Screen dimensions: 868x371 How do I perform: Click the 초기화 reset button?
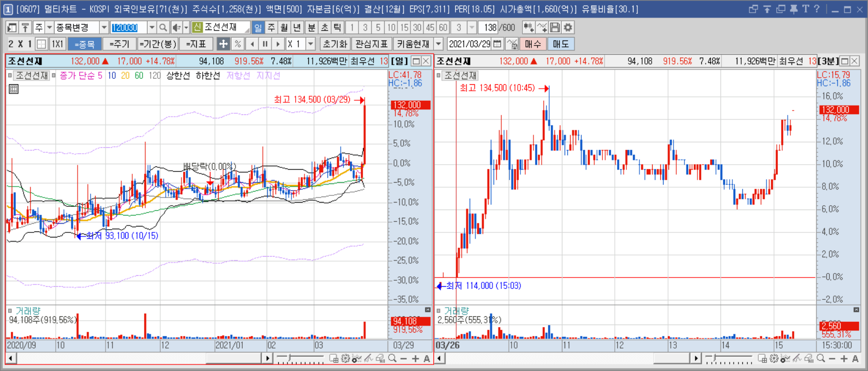[335, 44]
